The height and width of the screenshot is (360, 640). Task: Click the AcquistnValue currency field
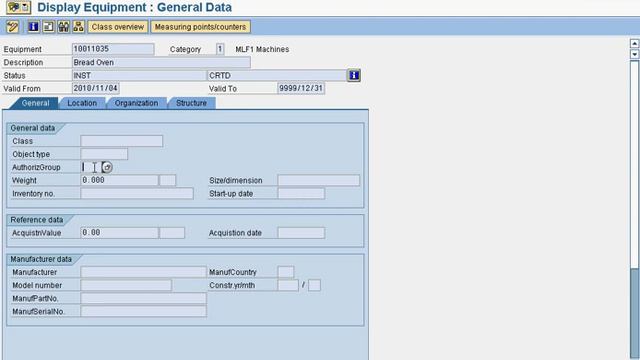click(x=172, y=233)
